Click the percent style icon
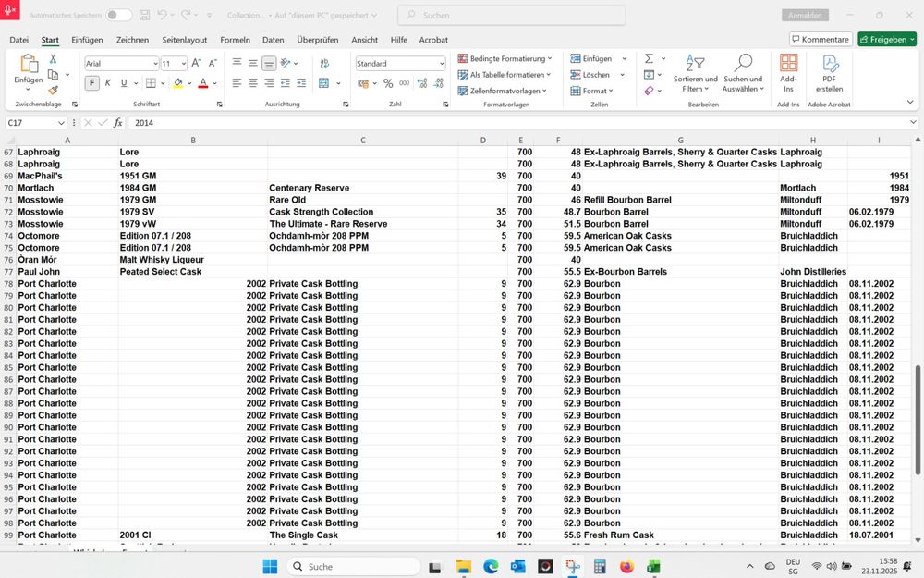Image resolution: width=924 pixels, height=578 pixels. (388, 83)
